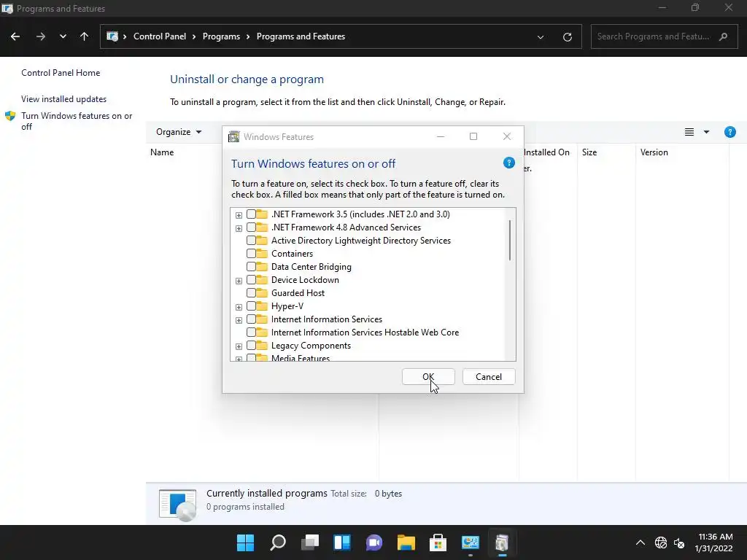
Task: Check Internet Information Services checkbox
Action: pyautogui.click(x=251, y=319)
